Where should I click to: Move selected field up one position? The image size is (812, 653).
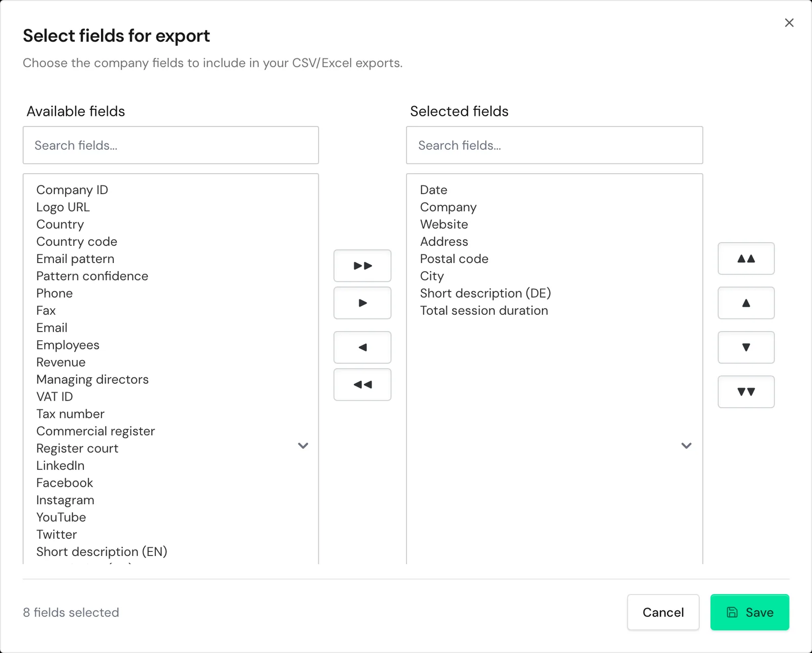click(746, 303)
